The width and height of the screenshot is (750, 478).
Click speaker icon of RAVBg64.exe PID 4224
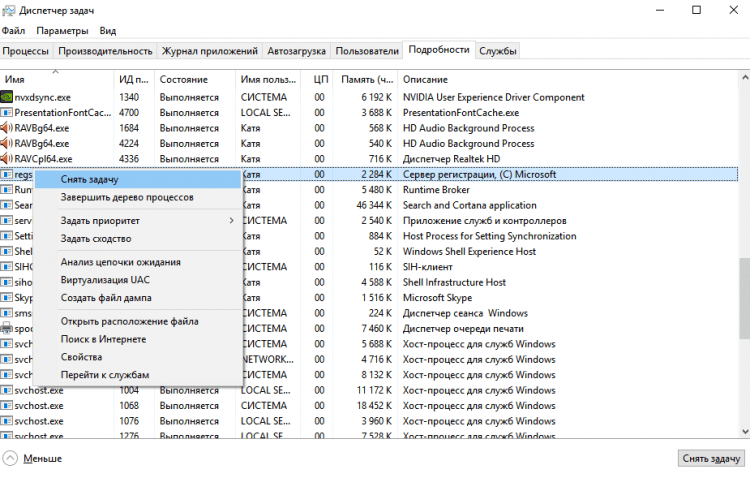[6, 143]
